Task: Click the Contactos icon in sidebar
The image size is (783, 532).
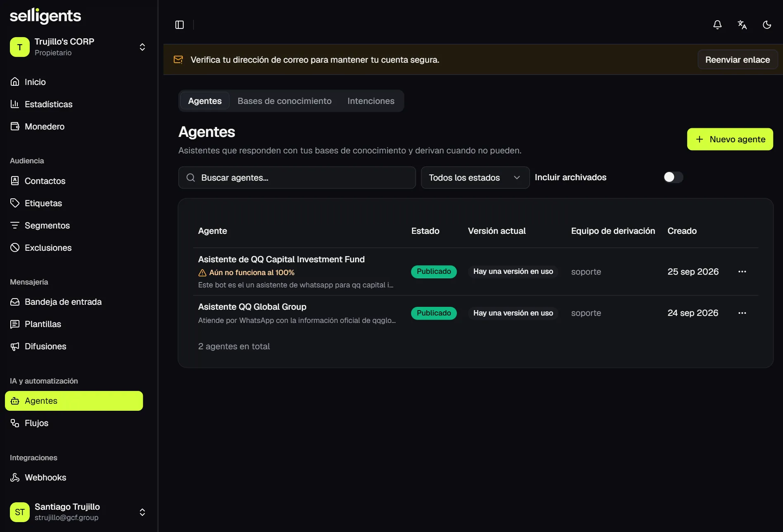Action: [15, 181]
